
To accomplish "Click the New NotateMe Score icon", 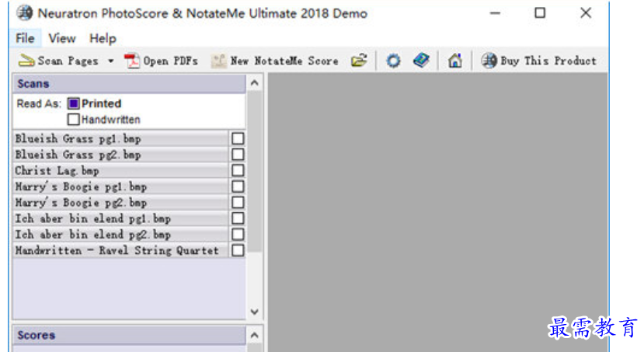I will pyautogui.click(x=218, y=61).
